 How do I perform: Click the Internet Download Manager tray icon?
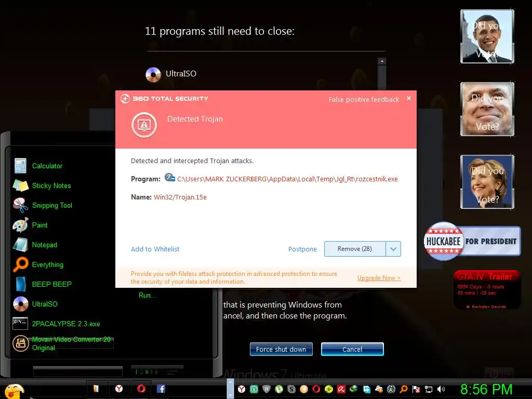click(x=353, y=389)
